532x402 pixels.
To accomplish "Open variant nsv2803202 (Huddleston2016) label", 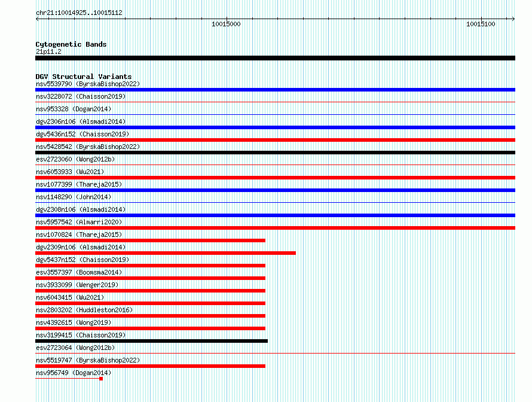I will coord(84,310).
